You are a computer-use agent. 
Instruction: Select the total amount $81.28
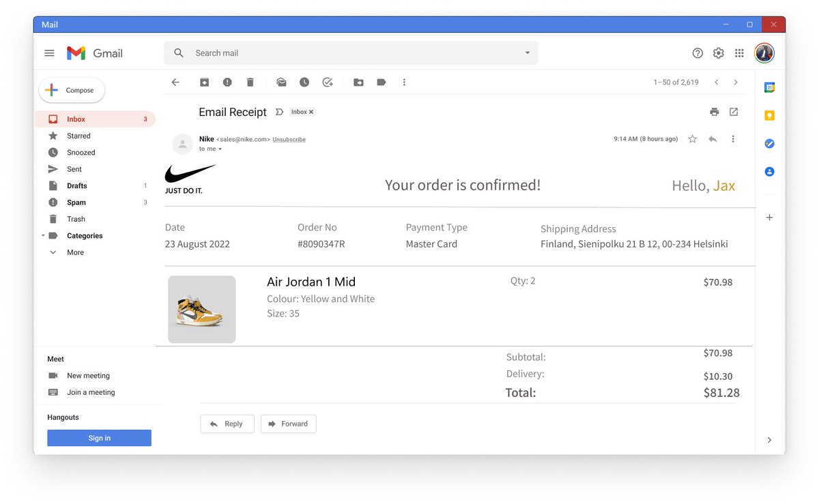coord(721,393)
